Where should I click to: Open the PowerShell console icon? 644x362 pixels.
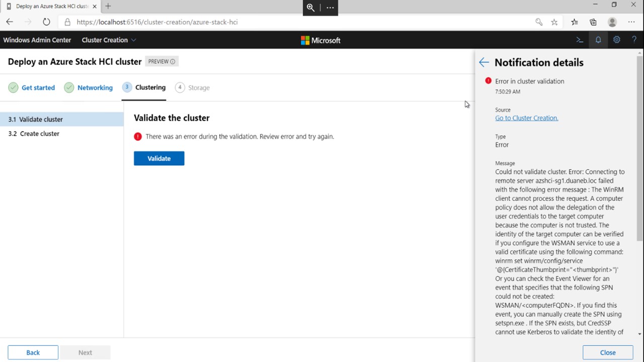(x=579, y=40)
